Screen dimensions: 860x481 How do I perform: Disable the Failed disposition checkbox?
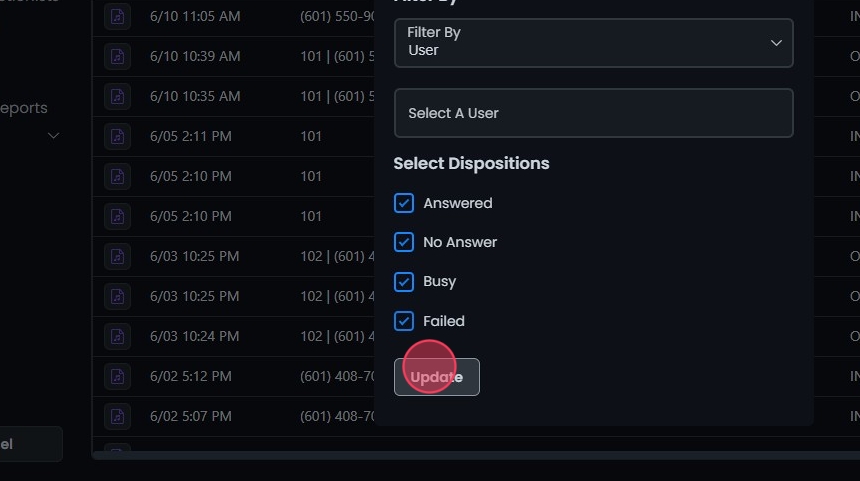[x=404, y=321]
